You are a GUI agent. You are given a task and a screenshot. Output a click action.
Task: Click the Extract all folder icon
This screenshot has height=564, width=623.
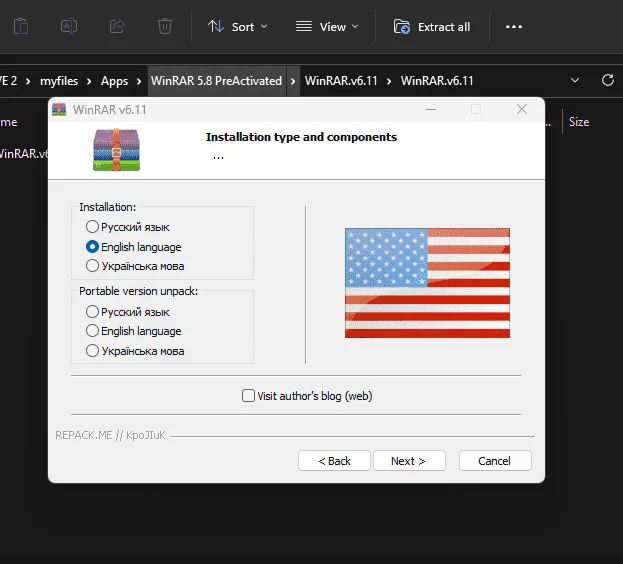click(402, 27)
